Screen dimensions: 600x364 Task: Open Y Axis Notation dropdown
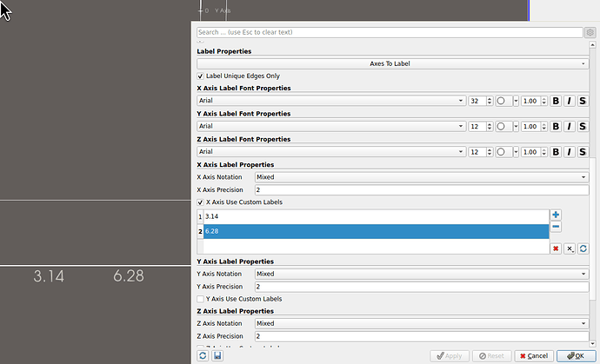[x=422, y=274]
